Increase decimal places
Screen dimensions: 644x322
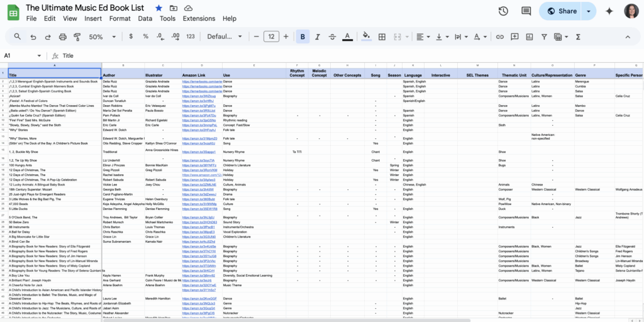click(175, 36)
